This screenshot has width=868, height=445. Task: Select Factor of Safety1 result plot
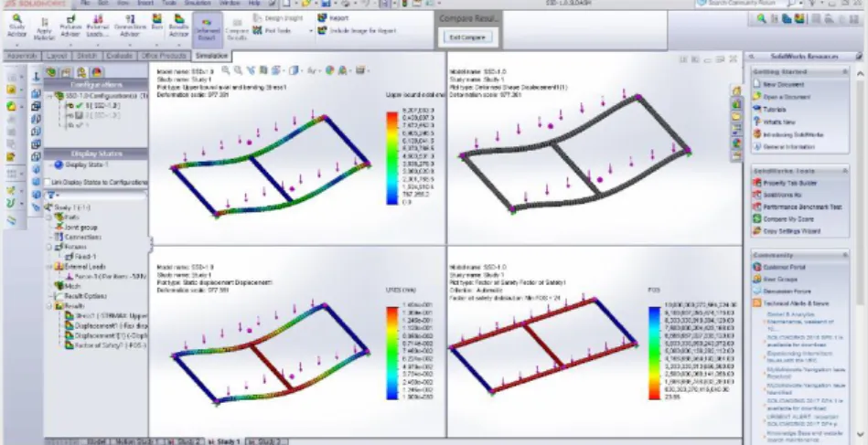tap(106, 345)
